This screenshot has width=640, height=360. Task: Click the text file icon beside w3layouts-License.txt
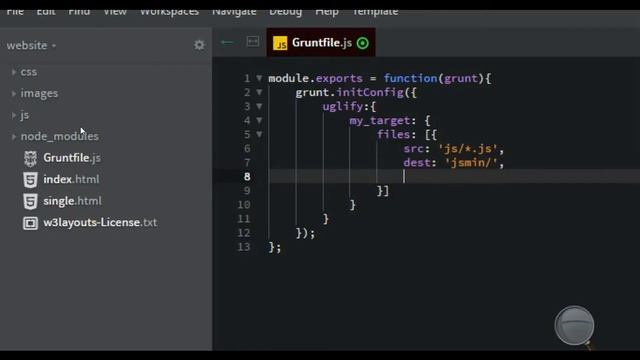pos(30,223)
